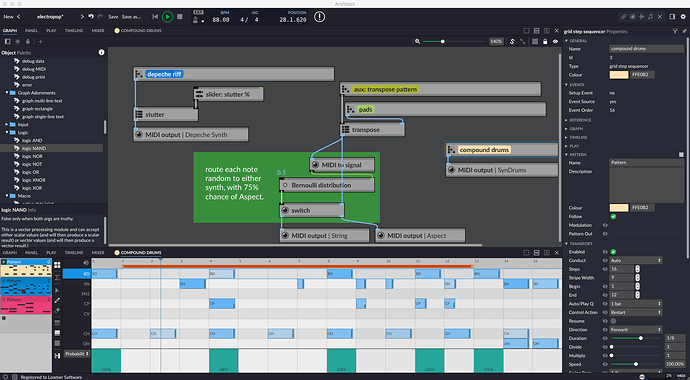Click the graph lock icon
690x380 pixels.
[x=545, y=41]
